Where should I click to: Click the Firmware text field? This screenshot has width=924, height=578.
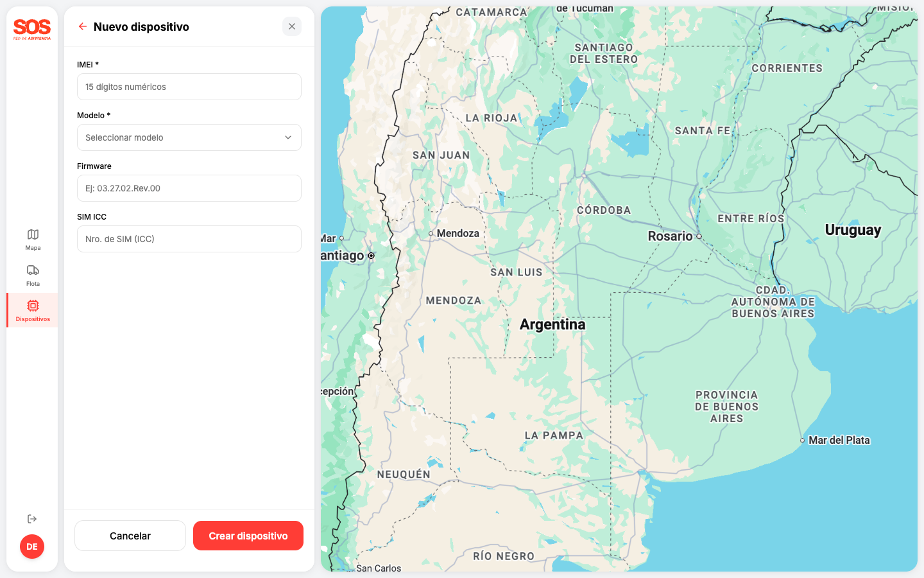pyautogui.click(x=189, y=188)
